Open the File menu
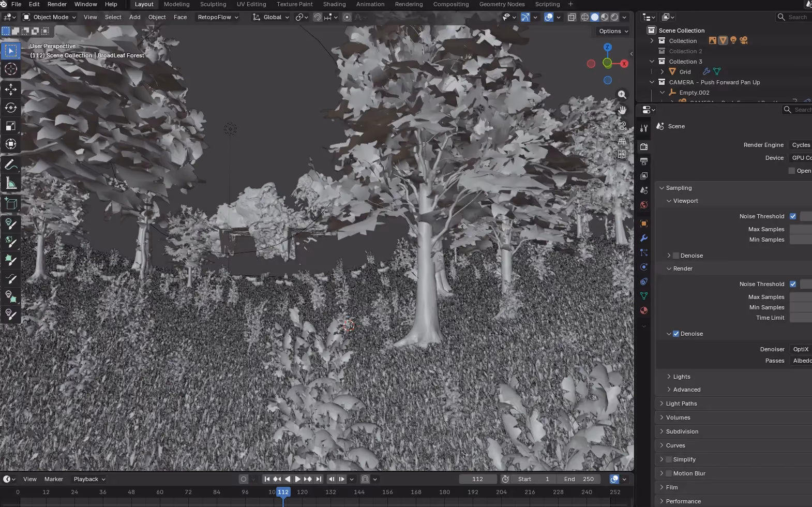 17,4
